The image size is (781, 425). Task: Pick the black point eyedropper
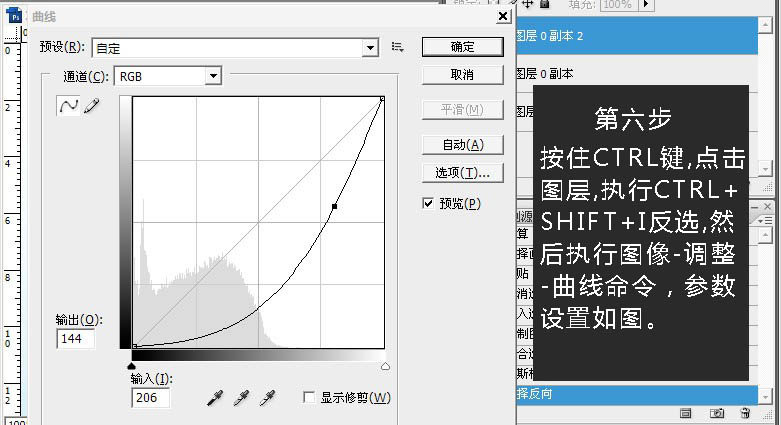(215, 398)
